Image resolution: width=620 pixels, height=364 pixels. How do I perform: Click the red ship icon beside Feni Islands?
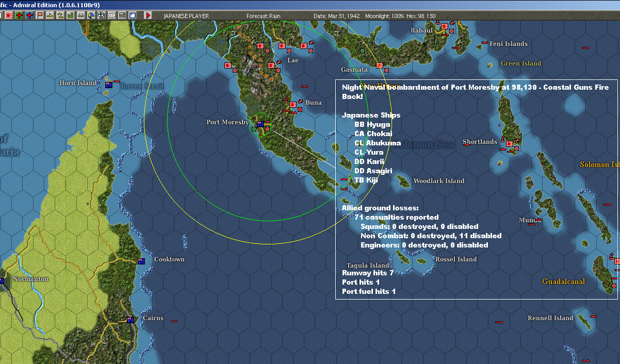pos(484,42)
